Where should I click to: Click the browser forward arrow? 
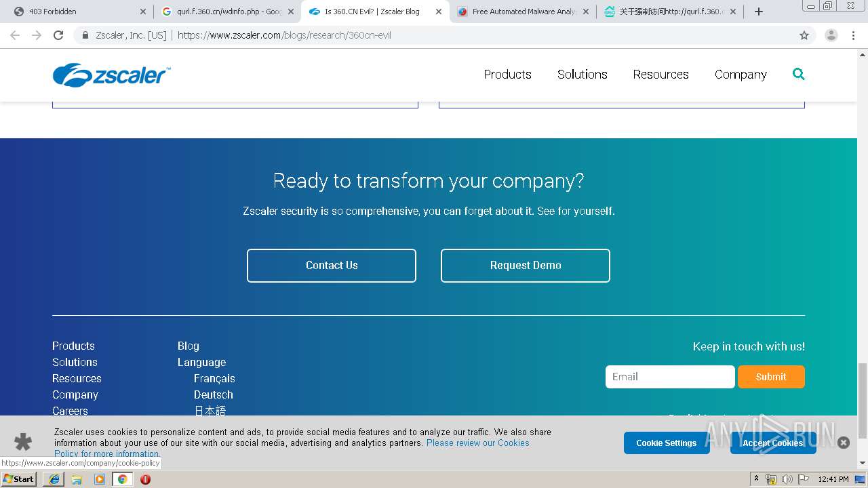[x=37, y=35]
